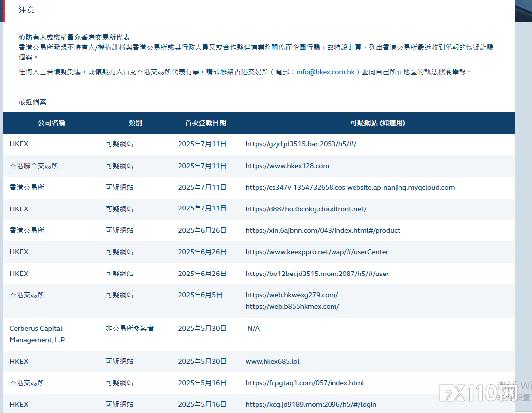Image resolution: width=532 pixels, height=413 pixels.
Task: Click the 注意 page heading
Action: tap(26, 10)
